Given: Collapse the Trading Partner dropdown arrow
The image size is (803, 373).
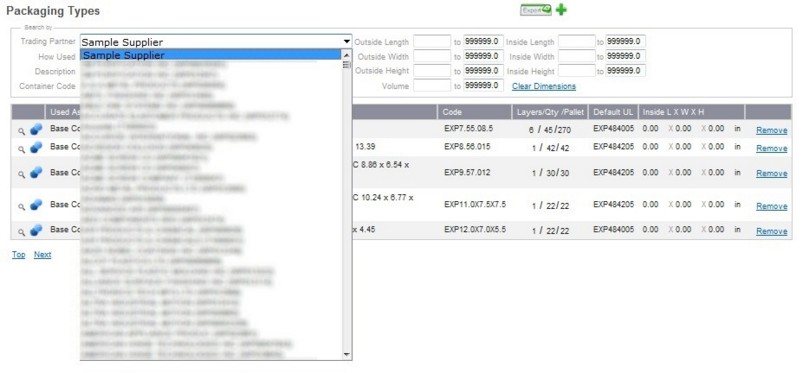Looking at the screenshot, I should coord(347,42).
